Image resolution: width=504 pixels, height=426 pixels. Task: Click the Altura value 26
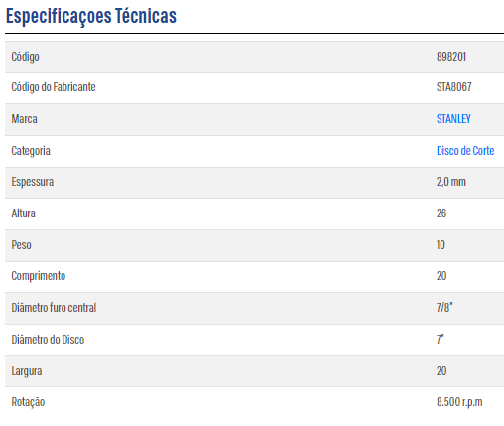point(441,213)
